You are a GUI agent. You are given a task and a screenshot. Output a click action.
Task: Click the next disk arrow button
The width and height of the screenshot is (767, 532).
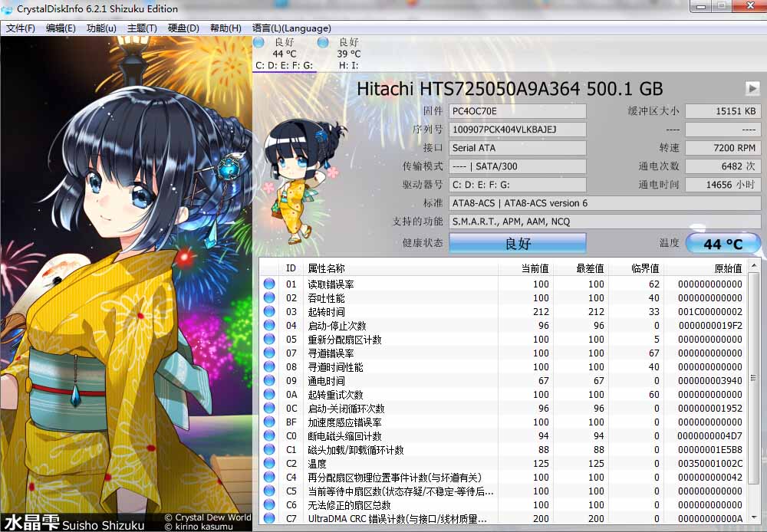click(x=752, y=88)
